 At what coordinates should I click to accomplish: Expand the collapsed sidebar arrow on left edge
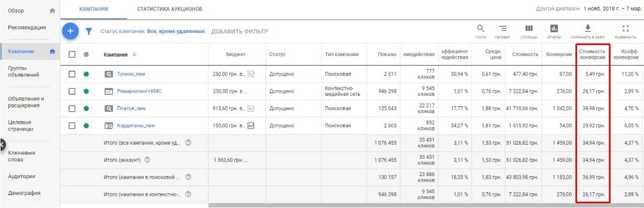tap(2, 144)
